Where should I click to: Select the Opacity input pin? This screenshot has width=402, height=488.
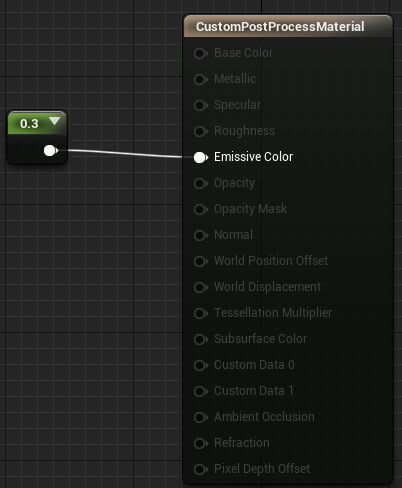click(200, 183)
